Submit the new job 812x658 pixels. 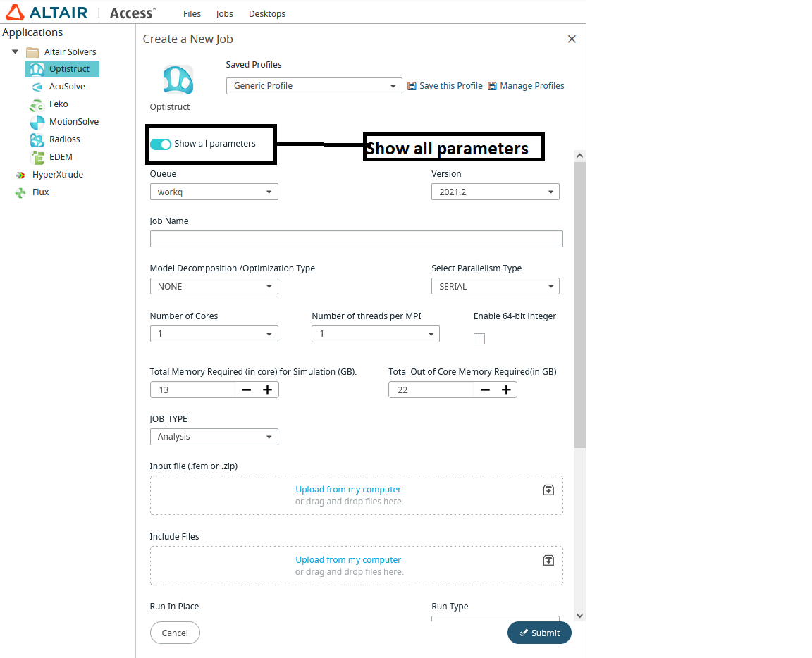pos(539,633)
